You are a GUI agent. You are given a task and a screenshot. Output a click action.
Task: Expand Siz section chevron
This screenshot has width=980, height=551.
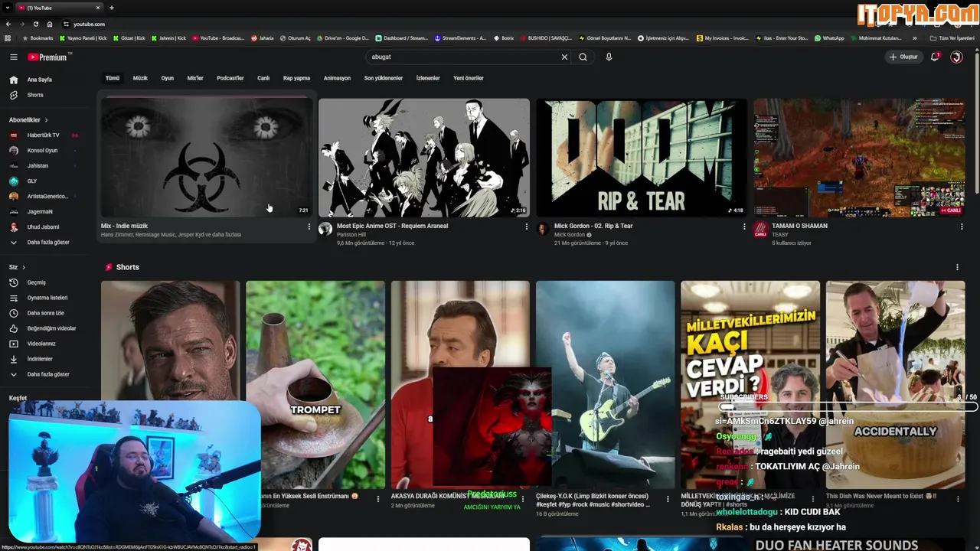pos(23,267)
